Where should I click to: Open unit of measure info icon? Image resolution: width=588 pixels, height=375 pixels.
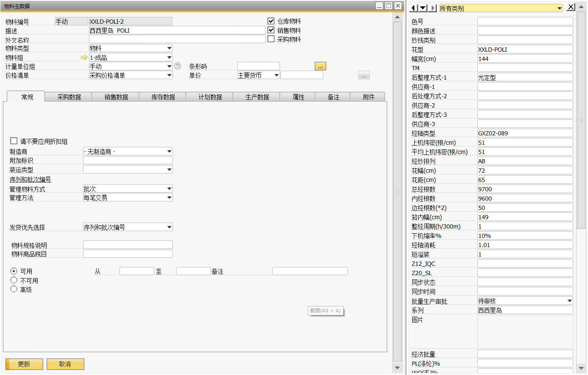click(178, 66)
